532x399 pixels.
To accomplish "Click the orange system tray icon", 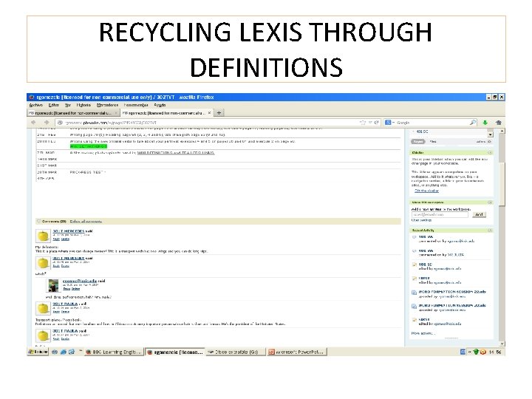I will 482,352.
